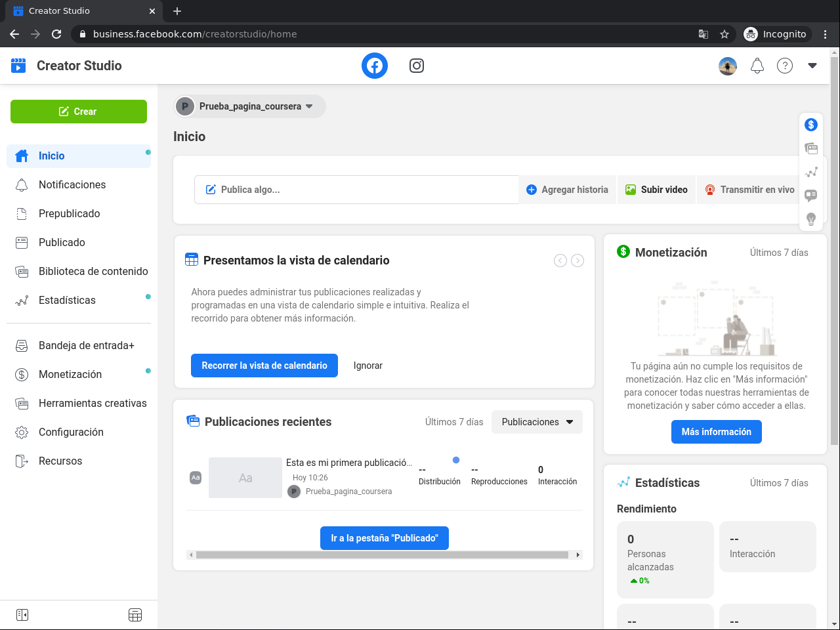Viewport: 840px width, 630px height.
Task: Click Subir video
Action: pos(656,190)
